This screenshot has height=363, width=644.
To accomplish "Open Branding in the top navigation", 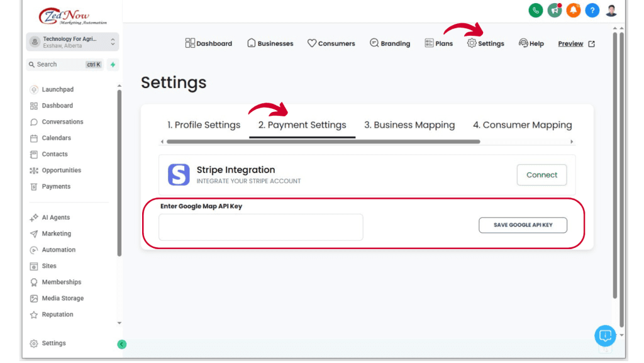I will (x=390, y=43).
